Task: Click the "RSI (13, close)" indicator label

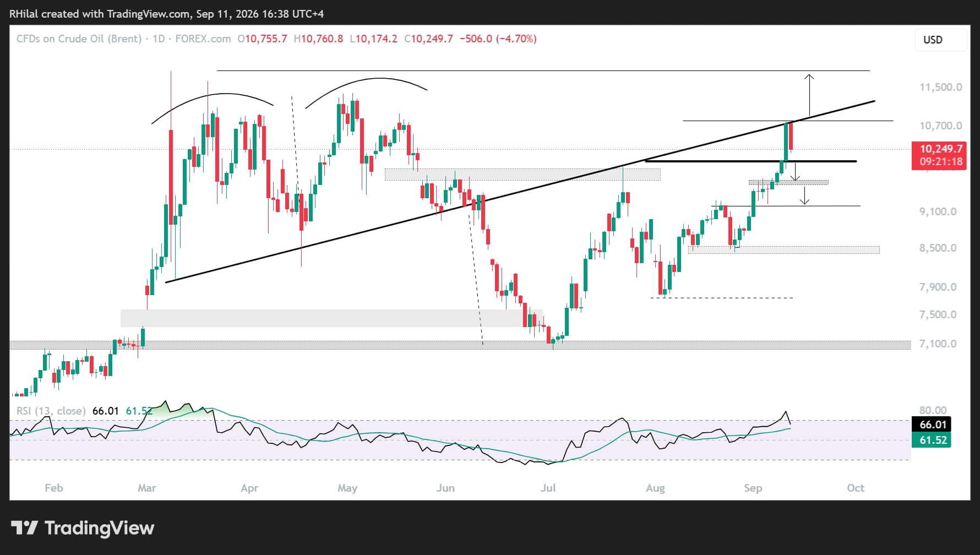Action: coord(51,411)
